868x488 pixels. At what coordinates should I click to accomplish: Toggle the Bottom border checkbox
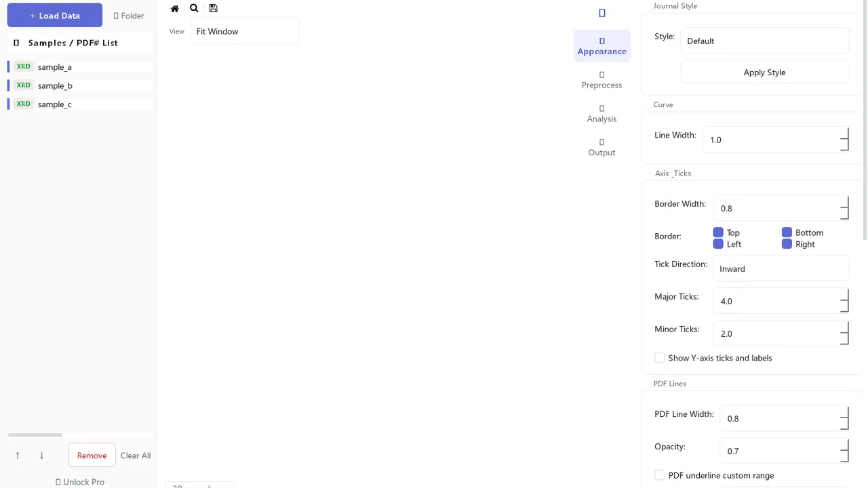[x=787, y=232]
